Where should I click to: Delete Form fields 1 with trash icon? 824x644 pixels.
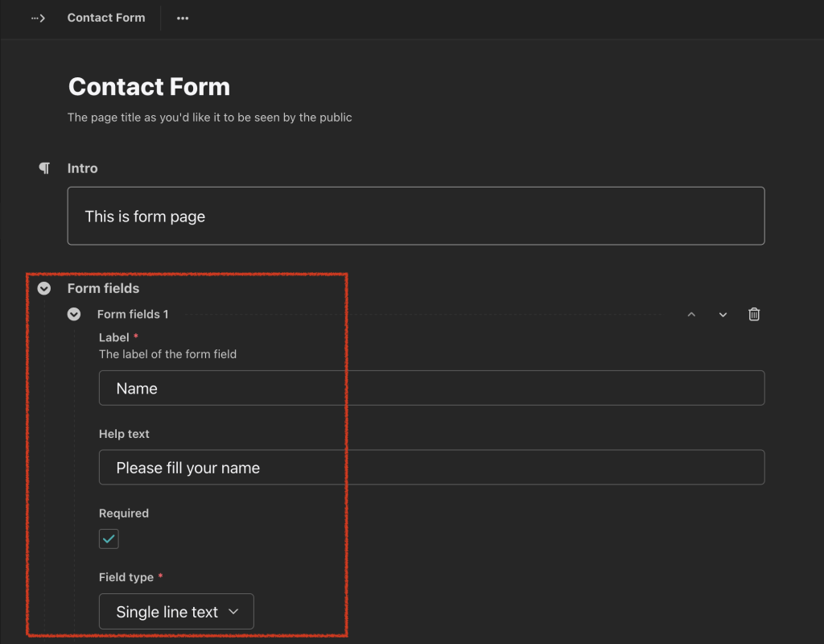click(x=754, y=314)
